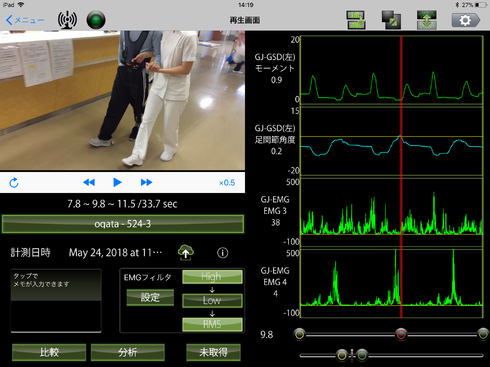
Task: Tap the 足関節角度 label
Action: point(275,140)
